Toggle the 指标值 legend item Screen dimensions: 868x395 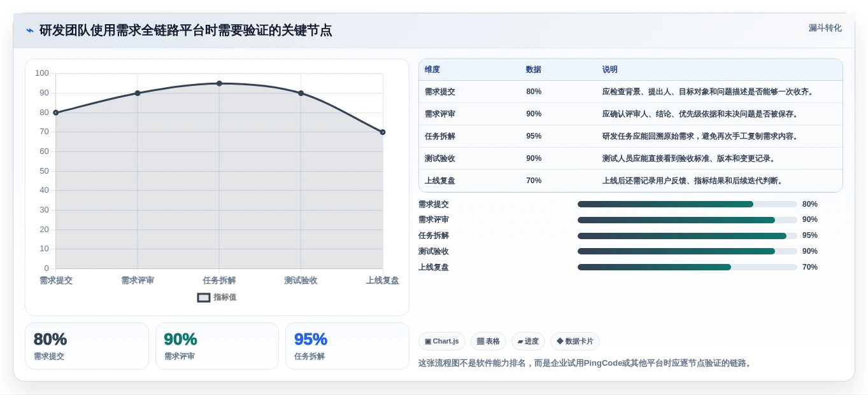pos(217,297)
